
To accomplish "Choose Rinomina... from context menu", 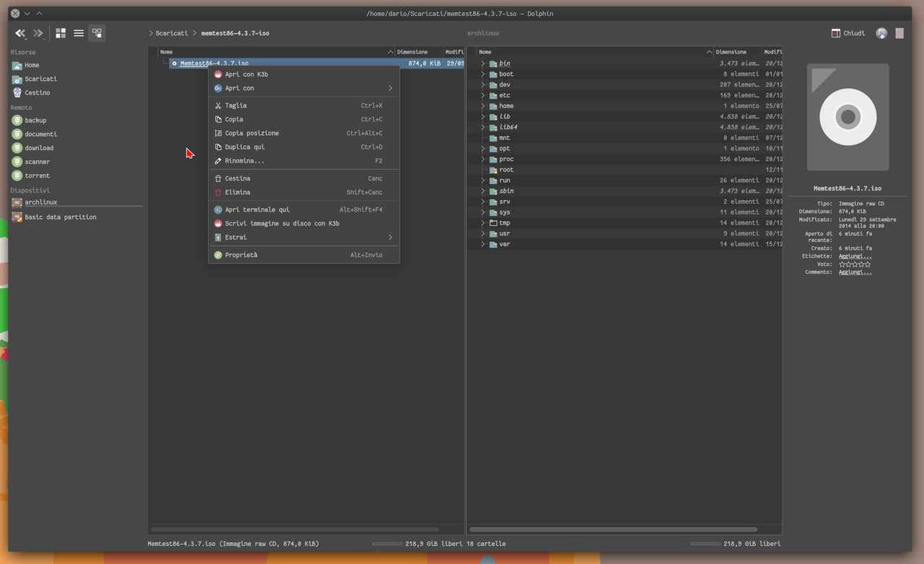I will [304, 161].
